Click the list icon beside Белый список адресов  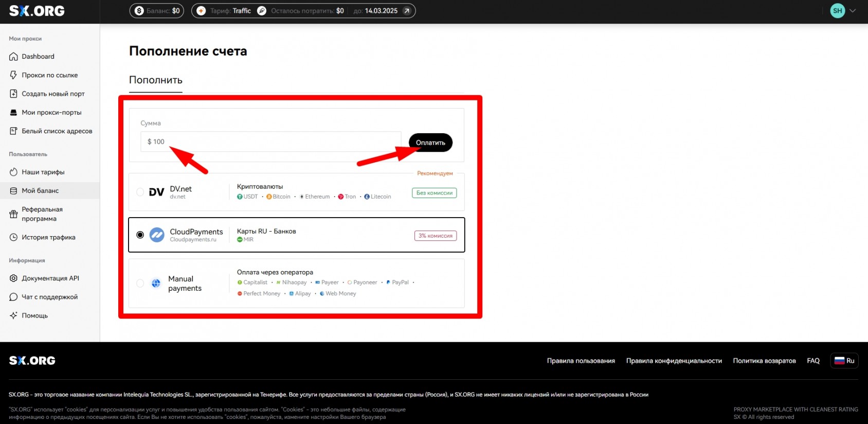[x=13, y=131]
